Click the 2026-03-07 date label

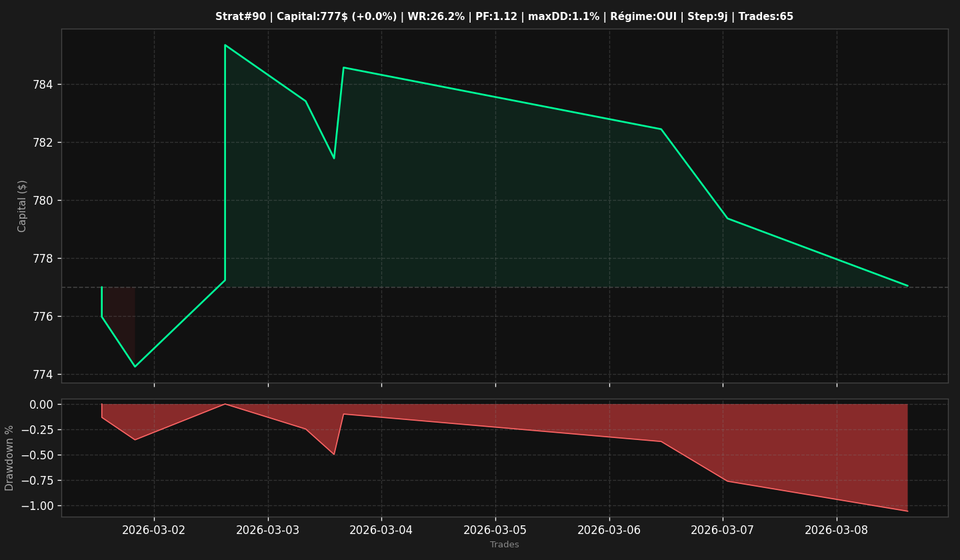[x=723, y=530]
